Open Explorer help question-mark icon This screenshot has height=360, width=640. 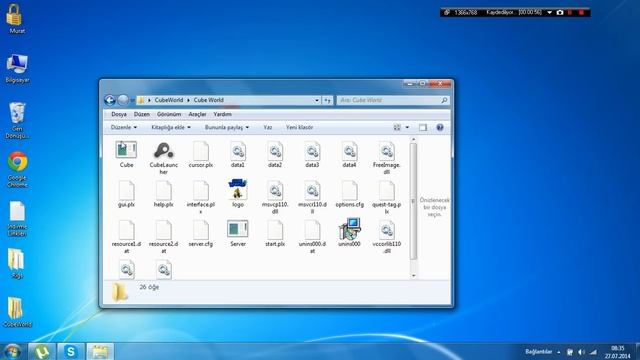[440, 127]
